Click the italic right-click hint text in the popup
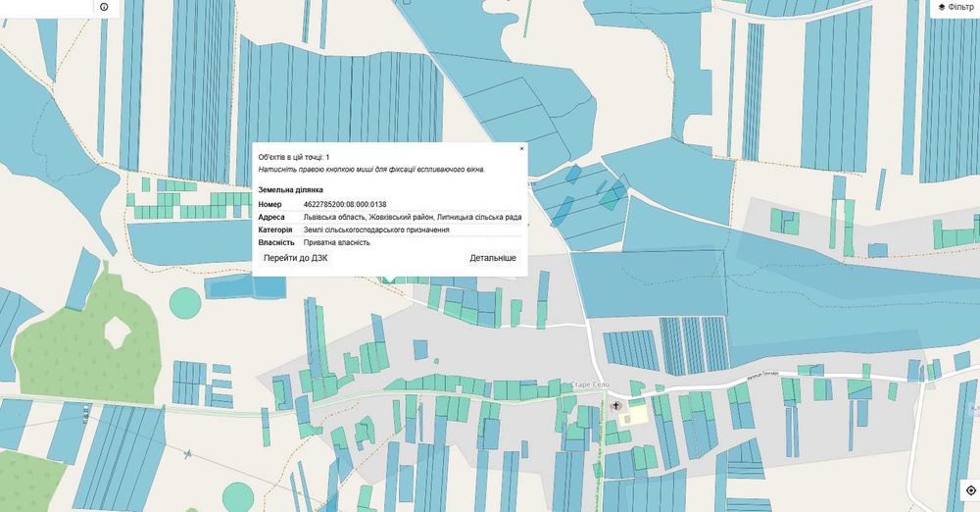The image size is (980, 512). coord(371,170)
